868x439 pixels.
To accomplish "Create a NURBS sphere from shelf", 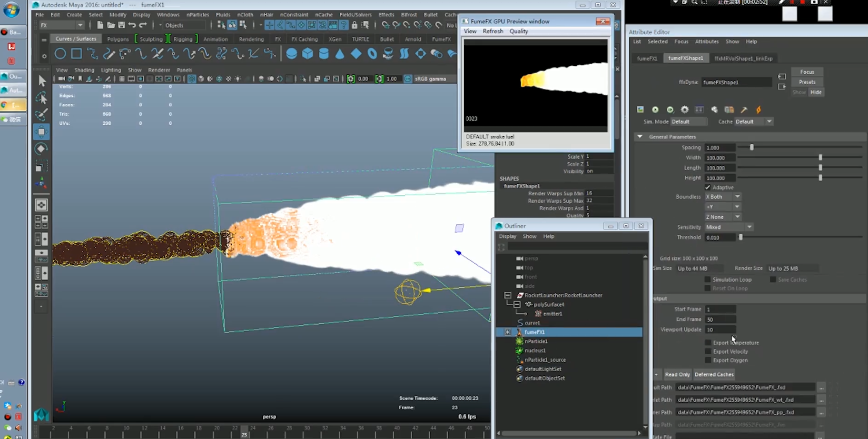I will click(x=291, y=54).
